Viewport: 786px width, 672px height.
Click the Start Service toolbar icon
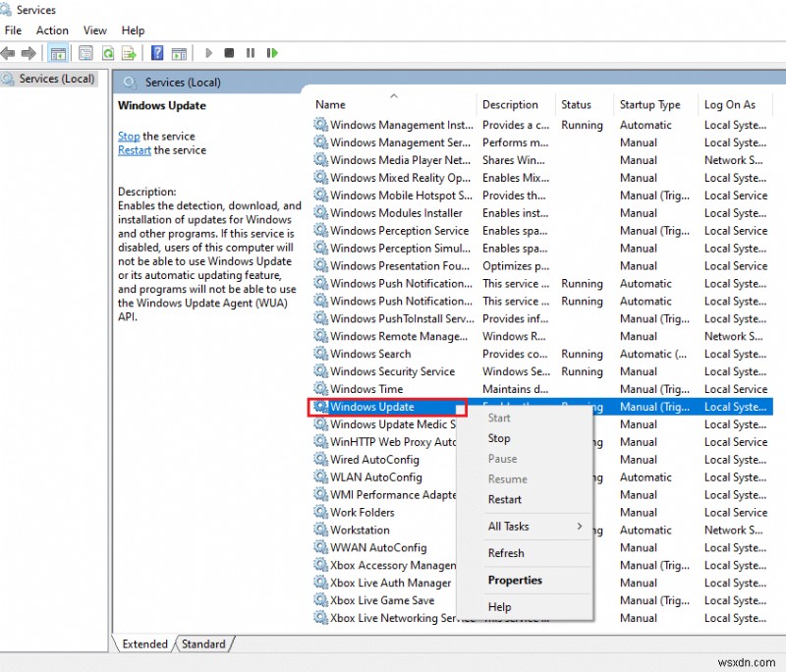[208, 53]
